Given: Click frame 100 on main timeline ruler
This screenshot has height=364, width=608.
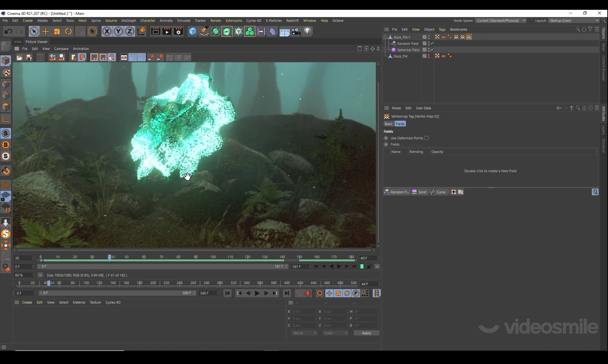Looking at the screenshot, I should [86, 283].
